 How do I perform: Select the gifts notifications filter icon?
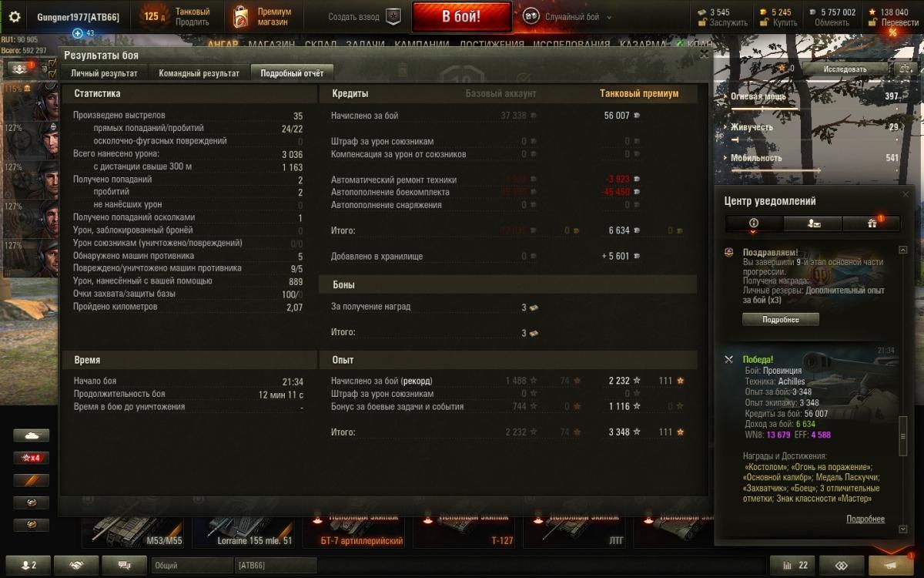872,223
